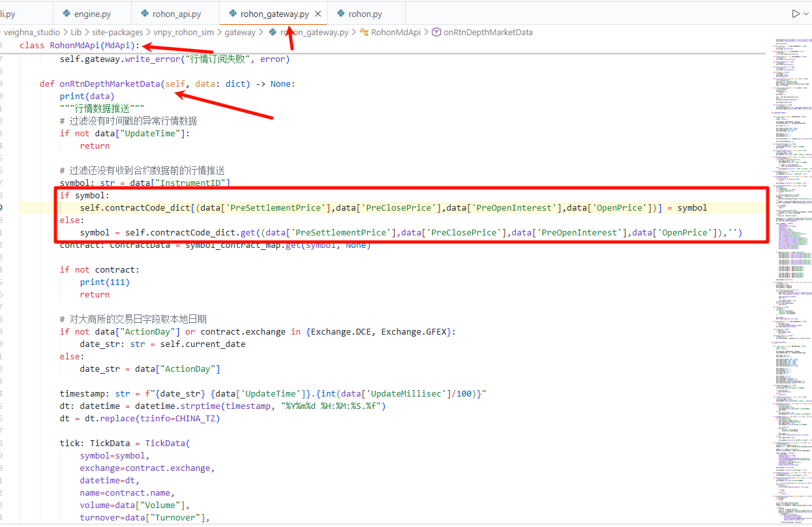Open the run options dropdown arrow

tap(807, 14)
